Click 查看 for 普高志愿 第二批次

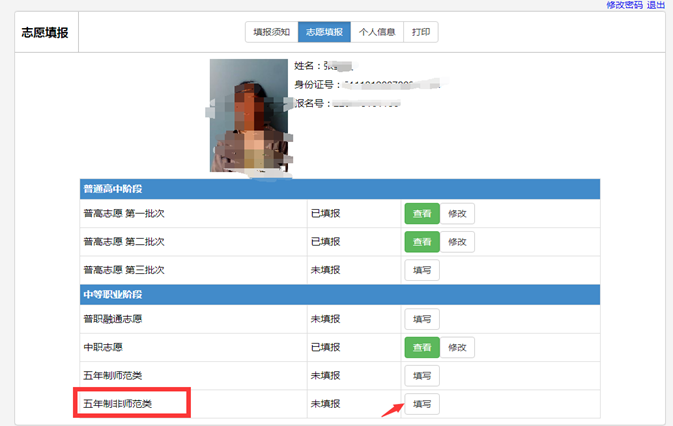(421, 241)
